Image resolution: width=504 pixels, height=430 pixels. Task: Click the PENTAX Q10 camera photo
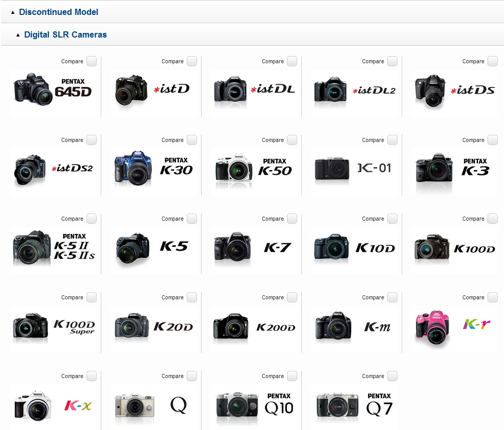click(237, 405)
